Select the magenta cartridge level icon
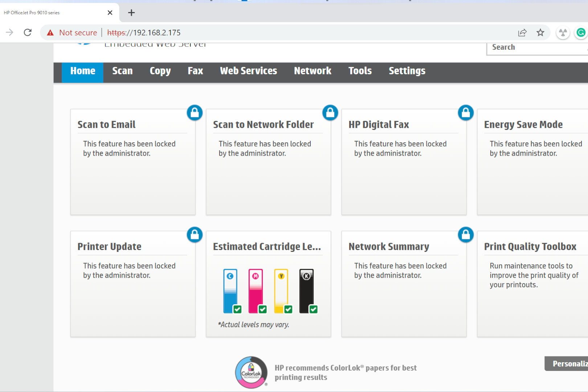This screenshot has width=588, height=392. [x=256, y=291]
